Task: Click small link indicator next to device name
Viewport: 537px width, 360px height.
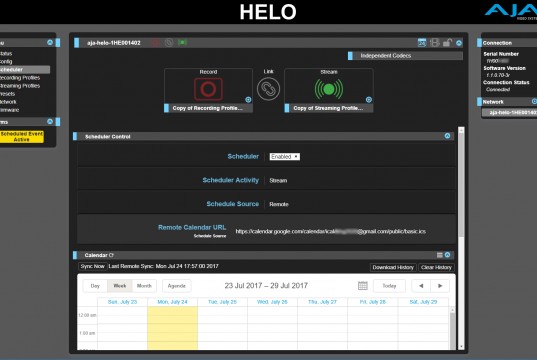Action: pos(169,42)
